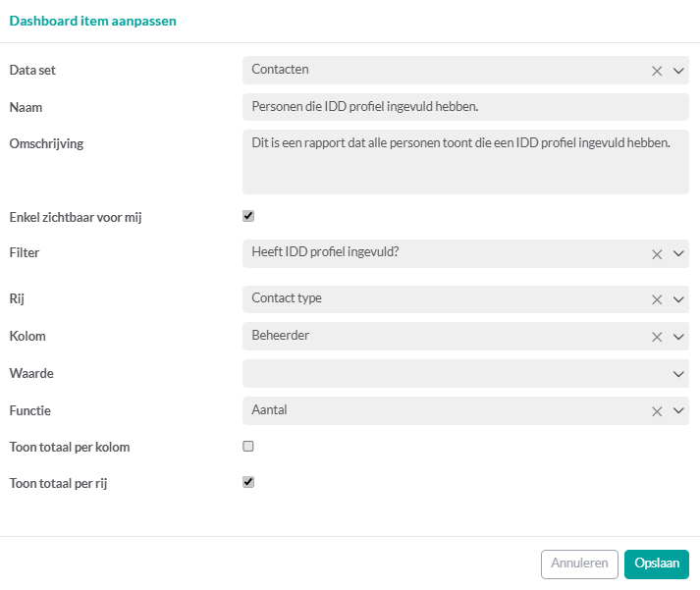This screenshot has width=700, height=590.
Task: Expand the Rij dropdown chevron
Action: pyautogui.click(x=678, y=300)
